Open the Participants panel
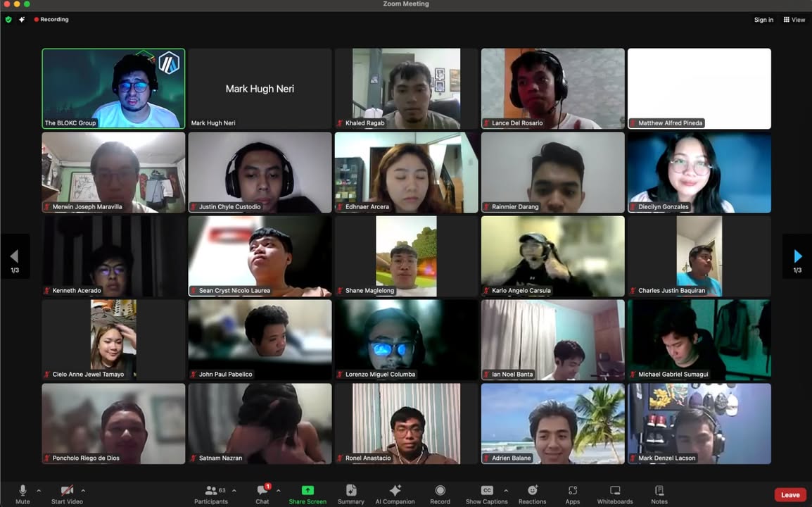 (211, 494)
